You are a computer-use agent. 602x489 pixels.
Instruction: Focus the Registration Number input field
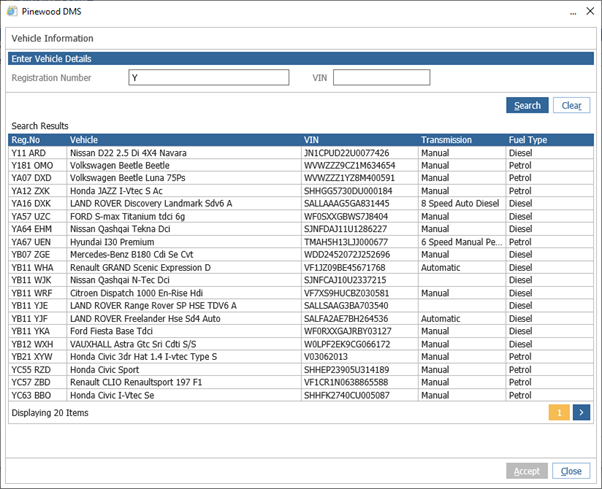(x=209, y=78)
